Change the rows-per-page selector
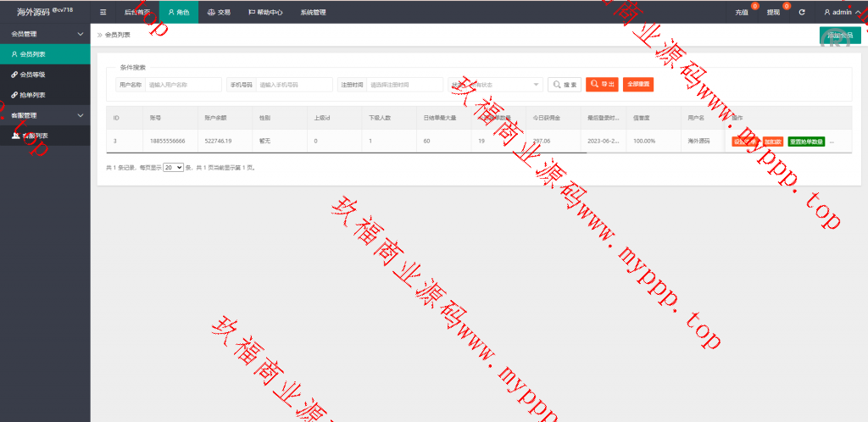The width and height of the screenshot is (868, 422). (x=173, y=168)
